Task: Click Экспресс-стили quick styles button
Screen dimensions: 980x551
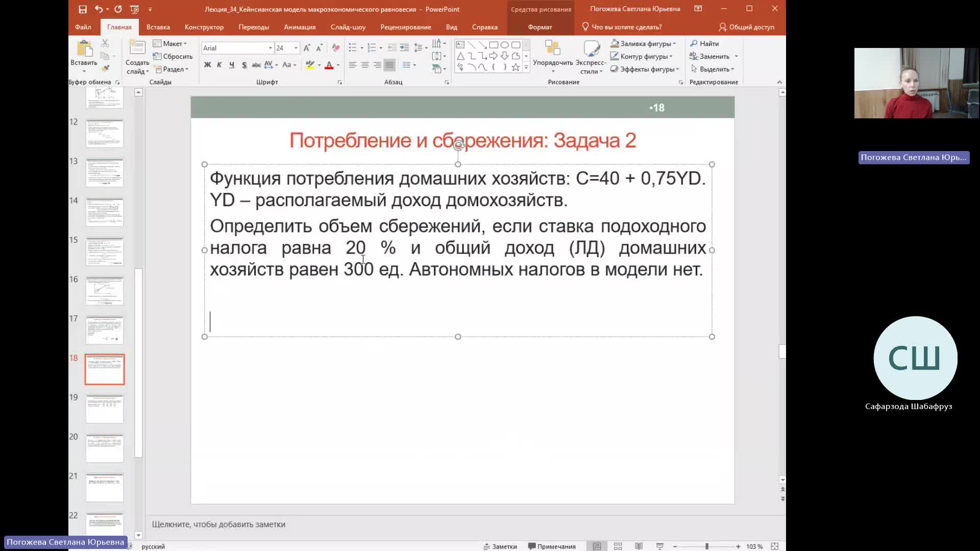Action: click(x=591, y=56)
